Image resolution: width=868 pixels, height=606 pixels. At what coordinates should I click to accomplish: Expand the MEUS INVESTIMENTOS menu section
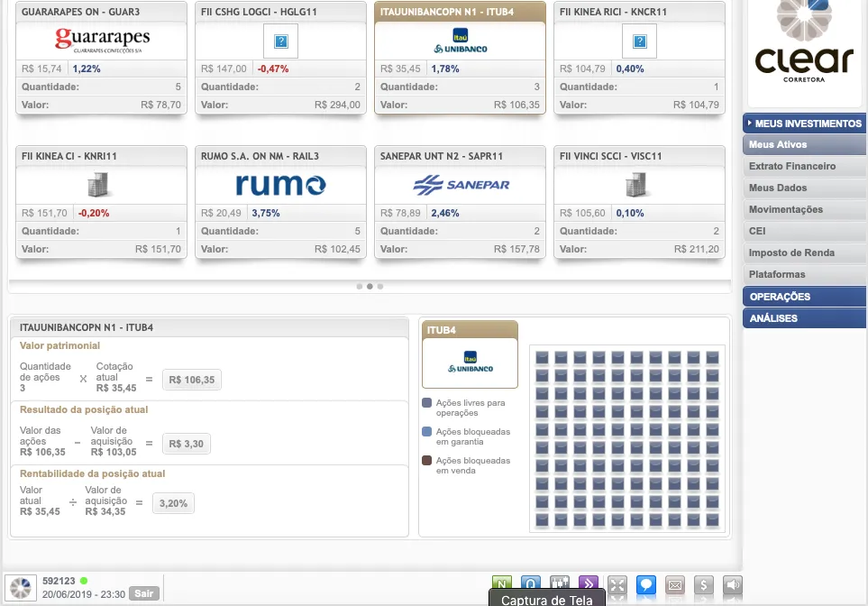click(804, 124)
